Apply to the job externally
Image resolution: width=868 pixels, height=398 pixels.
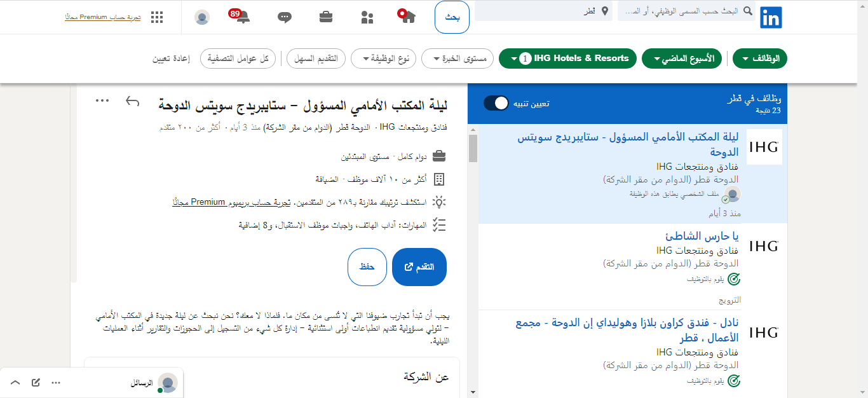(419, 267)
